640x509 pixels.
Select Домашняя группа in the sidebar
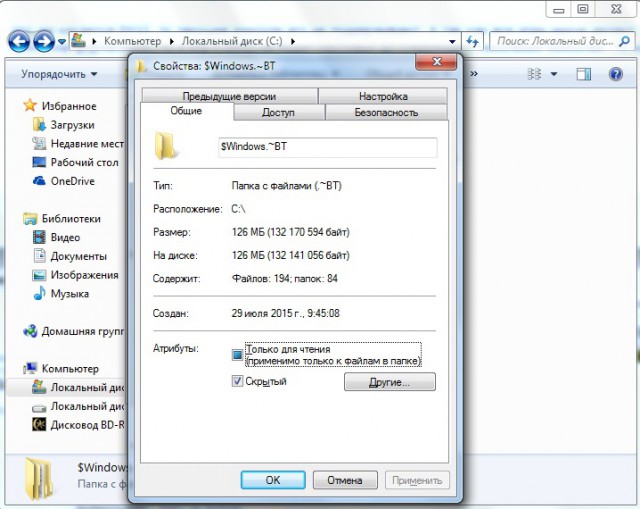[83, 331]
